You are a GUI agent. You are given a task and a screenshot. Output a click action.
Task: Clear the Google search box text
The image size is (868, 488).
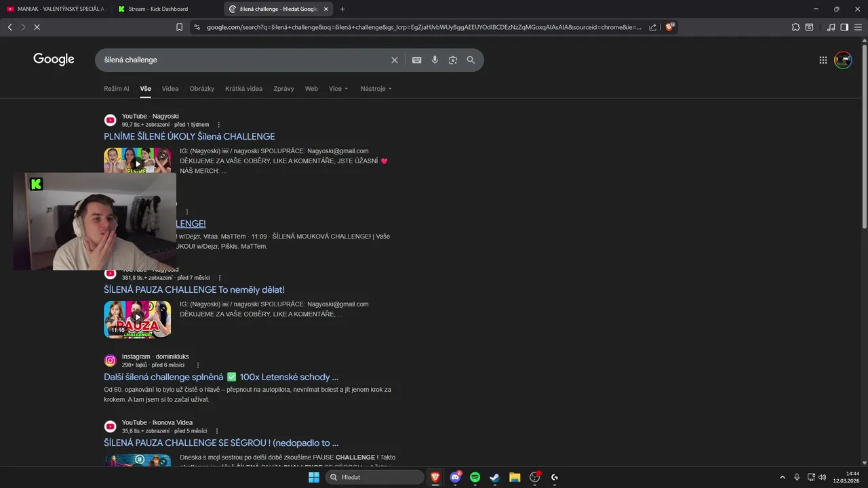tap(395, 60)
